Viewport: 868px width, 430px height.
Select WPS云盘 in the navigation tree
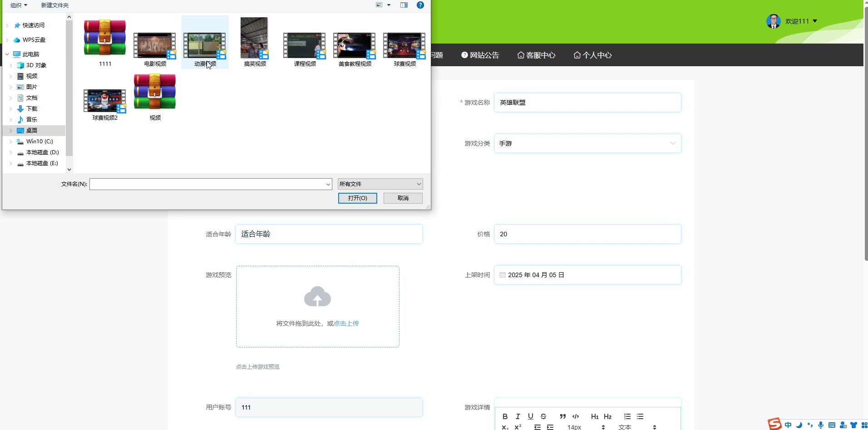pos(34,40)
